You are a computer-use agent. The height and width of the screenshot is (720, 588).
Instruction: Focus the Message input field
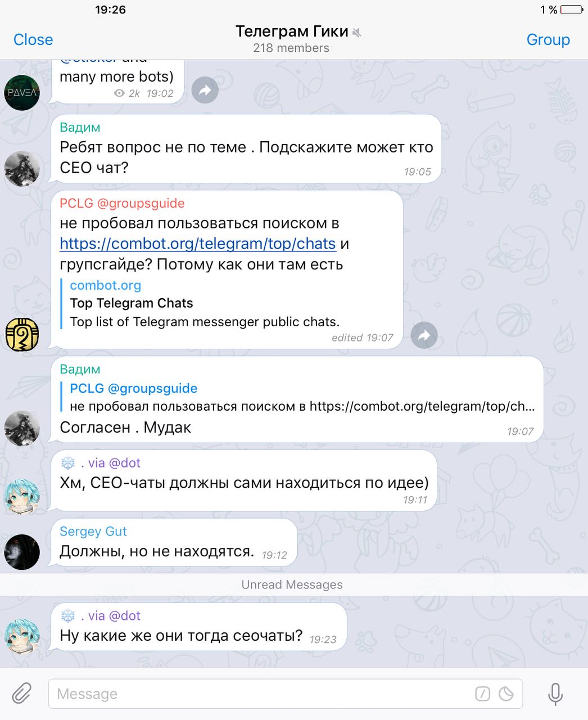(286, 694)
